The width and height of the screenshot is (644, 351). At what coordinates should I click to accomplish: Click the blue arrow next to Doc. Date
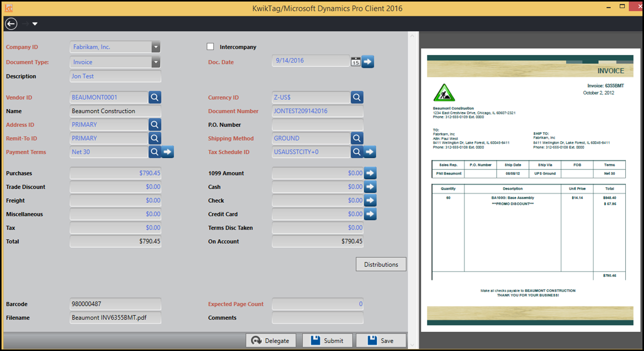[368, 62]
